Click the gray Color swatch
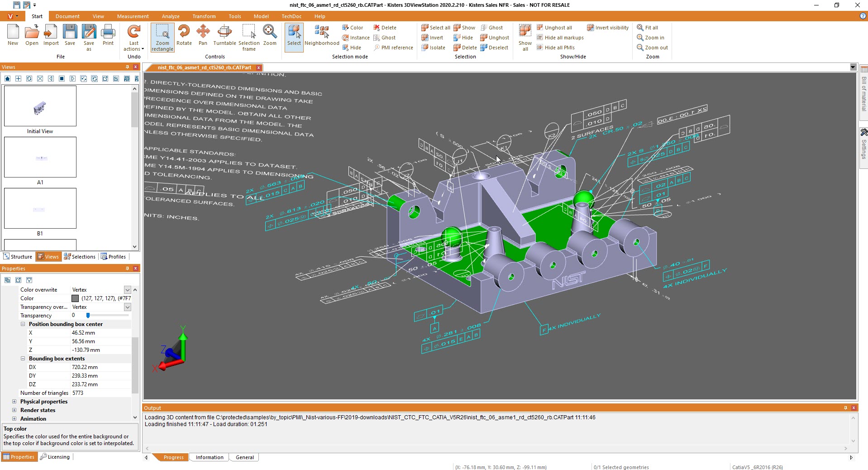 tap(75, 298)
